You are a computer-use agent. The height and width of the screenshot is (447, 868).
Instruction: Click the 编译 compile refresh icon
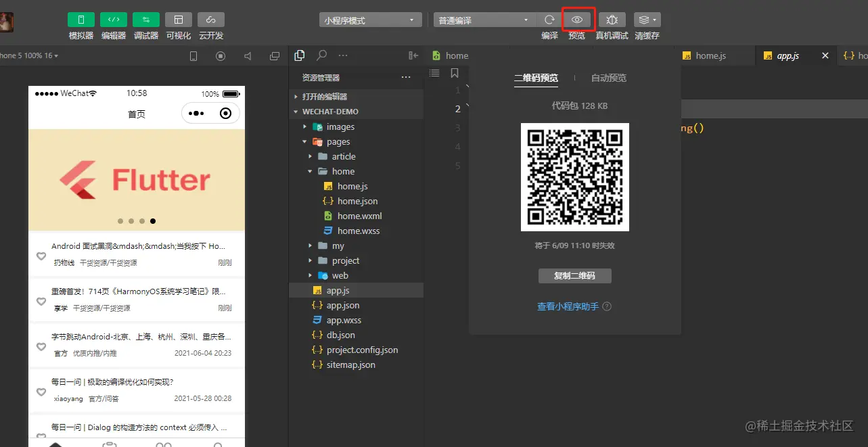click(549, 20)
